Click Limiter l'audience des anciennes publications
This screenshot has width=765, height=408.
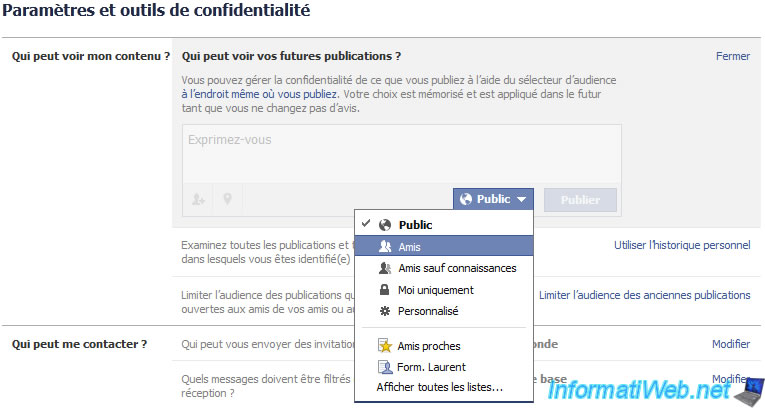644,295
